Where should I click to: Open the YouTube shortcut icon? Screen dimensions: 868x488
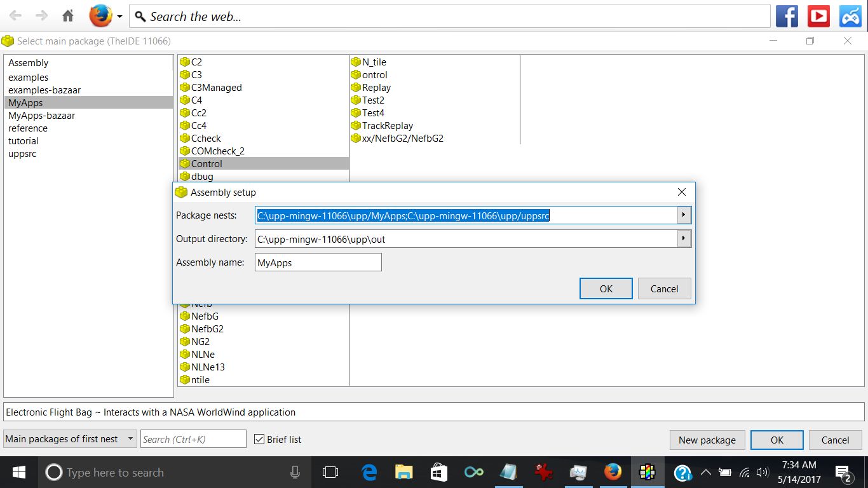tap(818, 16)
